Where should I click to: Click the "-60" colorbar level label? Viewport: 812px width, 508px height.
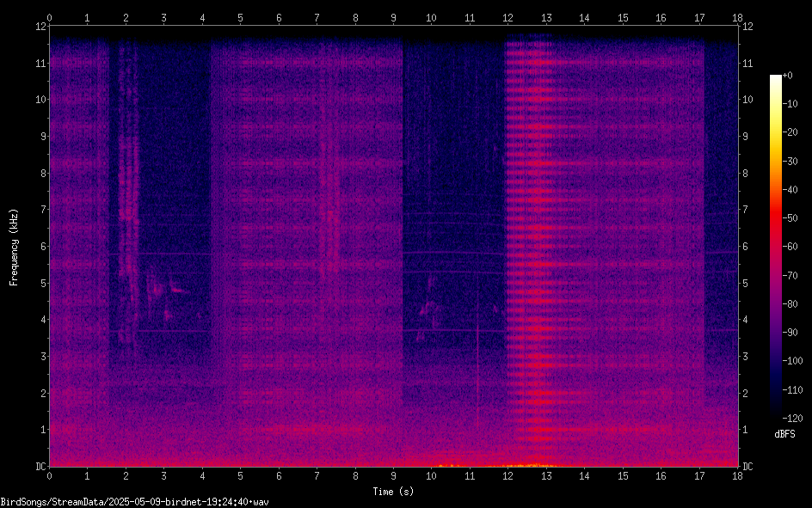pyautogui.click(x=790, y=247)
